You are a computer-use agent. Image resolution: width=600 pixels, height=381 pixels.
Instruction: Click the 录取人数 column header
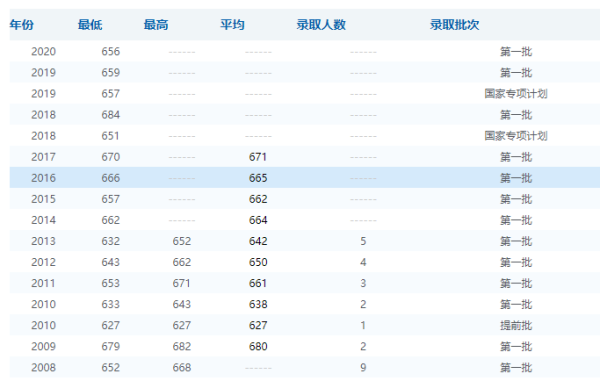pos(321,25)
